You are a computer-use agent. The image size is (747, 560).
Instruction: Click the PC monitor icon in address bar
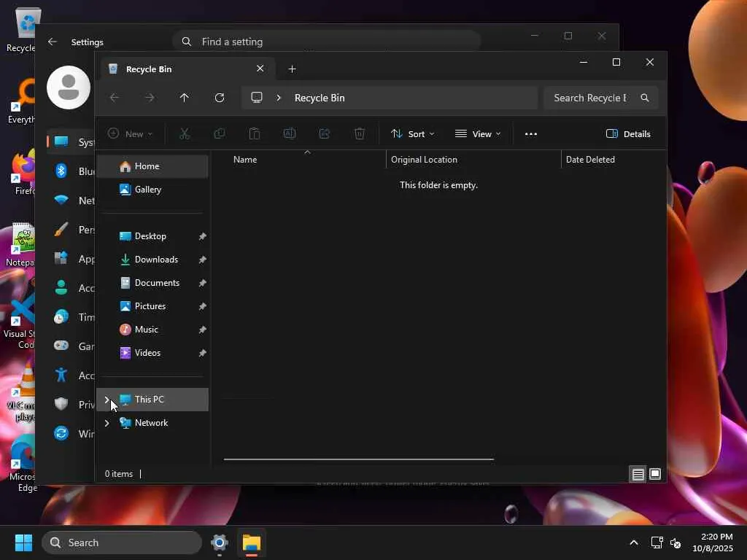coord(257,98)
